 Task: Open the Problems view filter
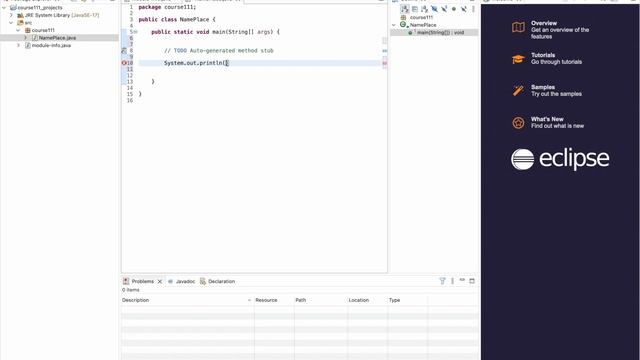[442, 281]
